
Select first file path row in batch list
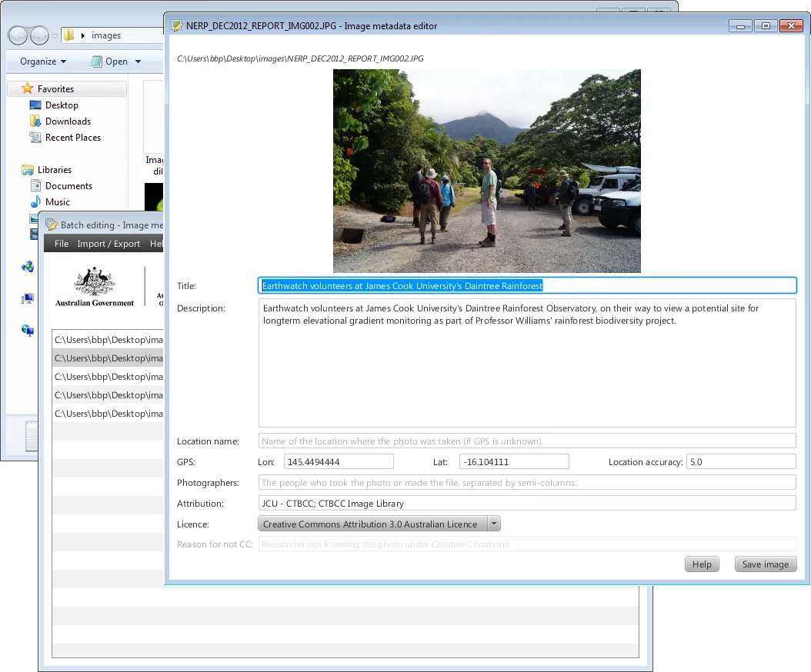[108, 340]
